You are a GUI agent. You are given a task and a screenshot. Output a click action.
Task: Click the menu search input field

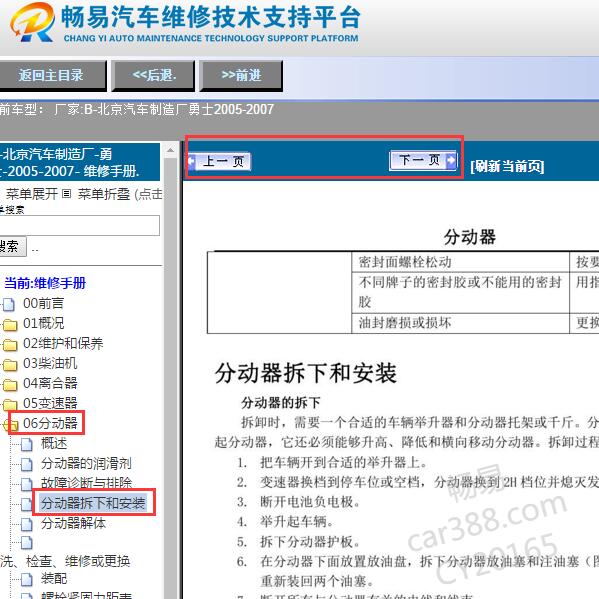coord(79,225)
